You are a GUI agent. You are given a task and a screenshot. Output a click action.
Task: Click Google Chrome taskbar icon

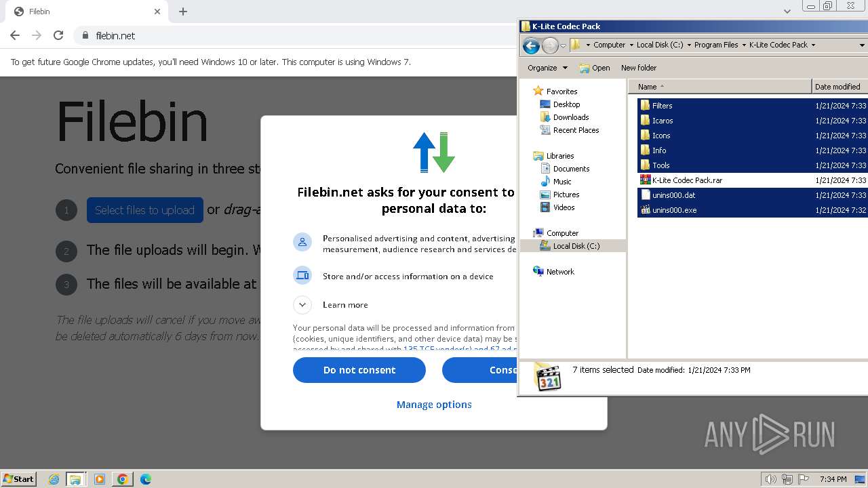(x=123, y=479)
